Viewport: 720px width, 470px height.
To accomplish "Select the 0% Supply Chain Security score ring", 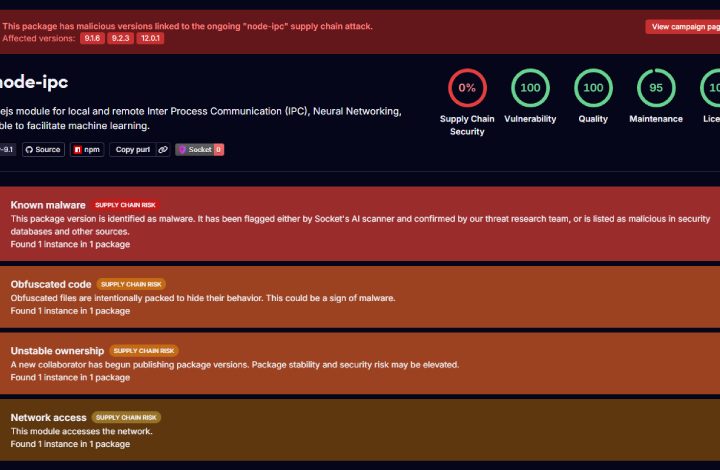I will point(467,88).
